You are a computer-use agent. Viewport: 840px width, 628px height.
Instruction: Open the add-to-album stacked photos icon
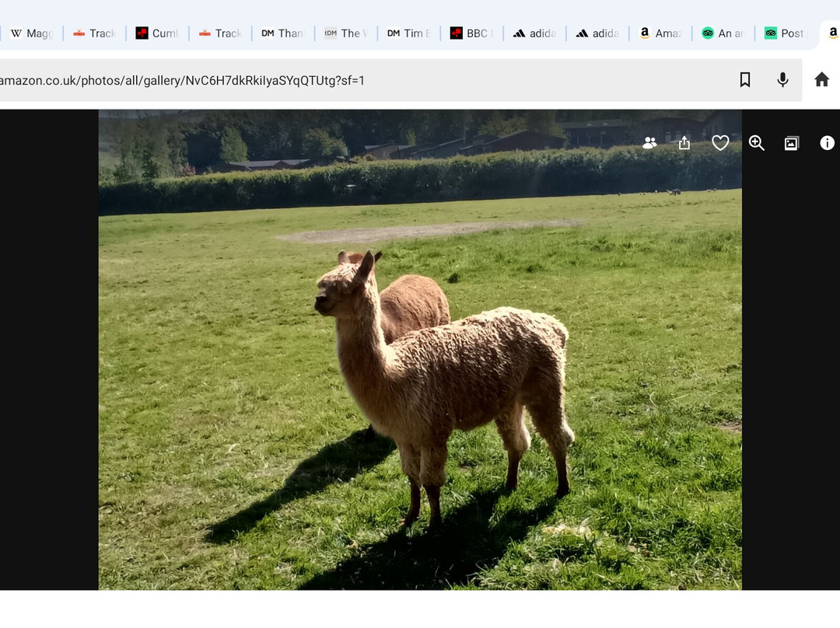tap(791, 143)
